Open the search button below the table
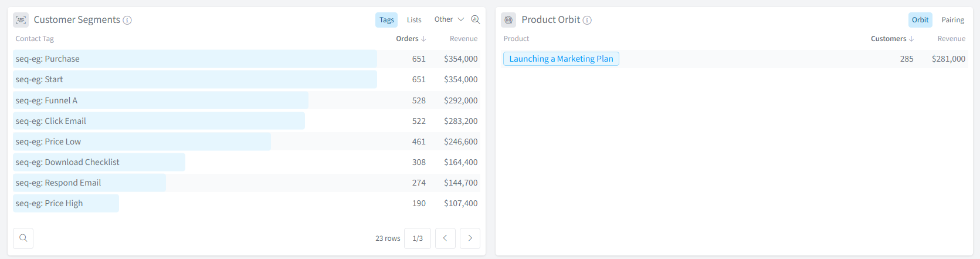 23,238
